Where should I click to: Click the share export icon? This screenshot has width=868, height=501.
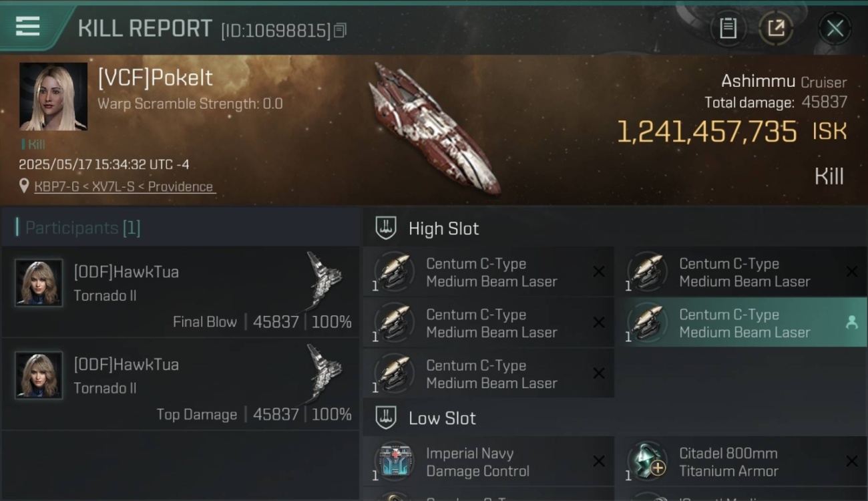click(x=775, y=28)
